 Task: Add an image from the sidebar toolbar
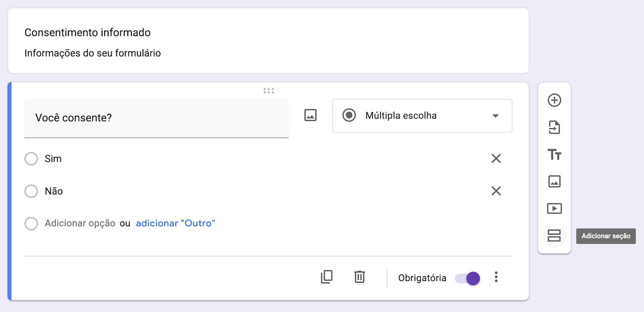(x=554, y=181)
